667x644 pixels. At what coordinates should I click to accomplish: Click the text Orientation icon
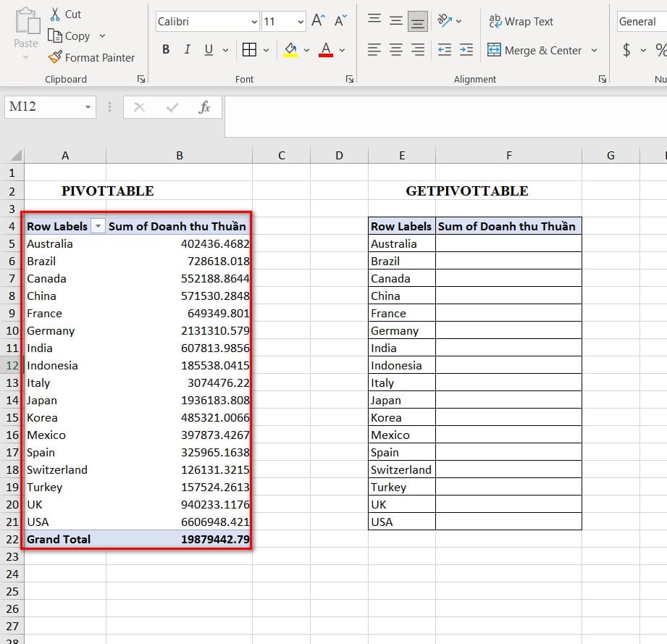[x=445, y=20]
